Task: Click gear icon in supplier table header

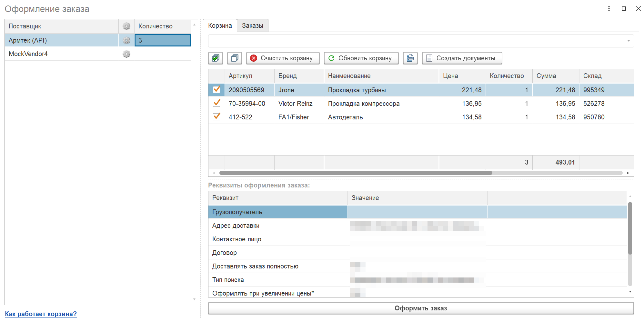Action: [126, 26]
